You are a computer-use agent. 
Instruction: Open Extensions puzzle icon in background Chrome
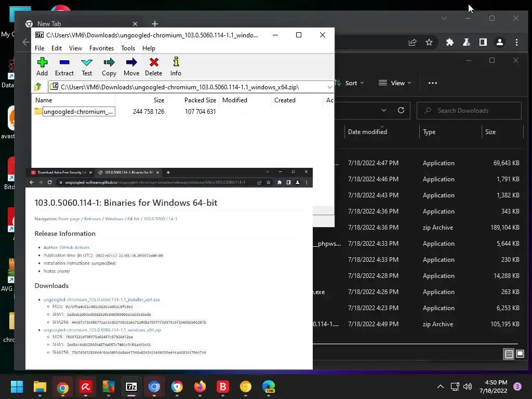tap(449, 42)
